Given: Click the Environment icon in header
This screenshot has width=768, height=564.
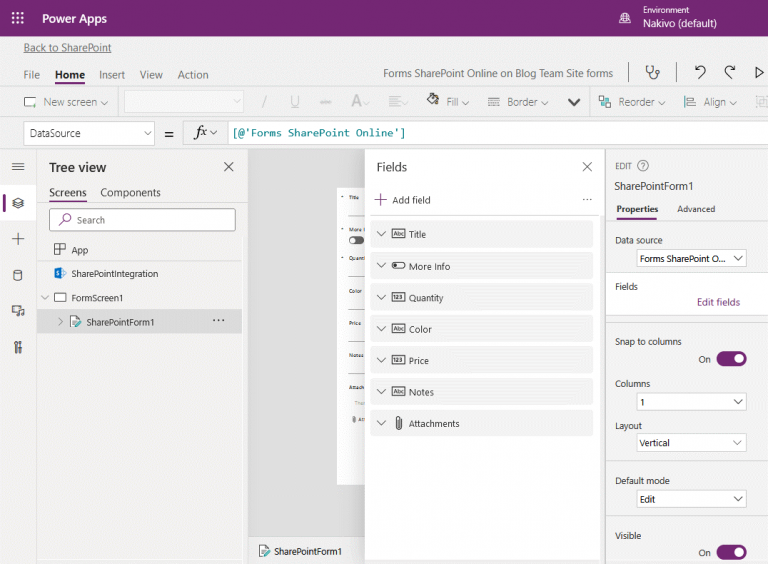Looking at the screenshot, I should point(624,18).
